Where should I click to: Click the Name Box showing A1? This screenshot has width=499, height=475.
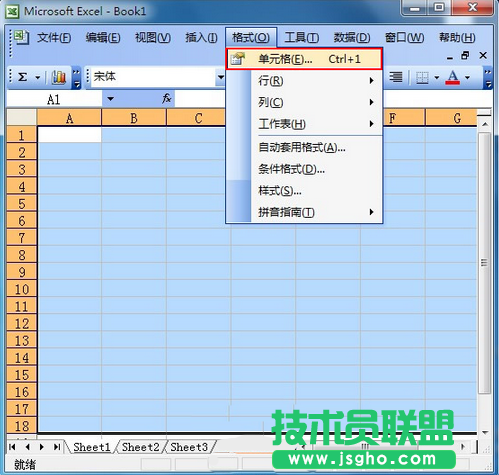pos(54,99)
